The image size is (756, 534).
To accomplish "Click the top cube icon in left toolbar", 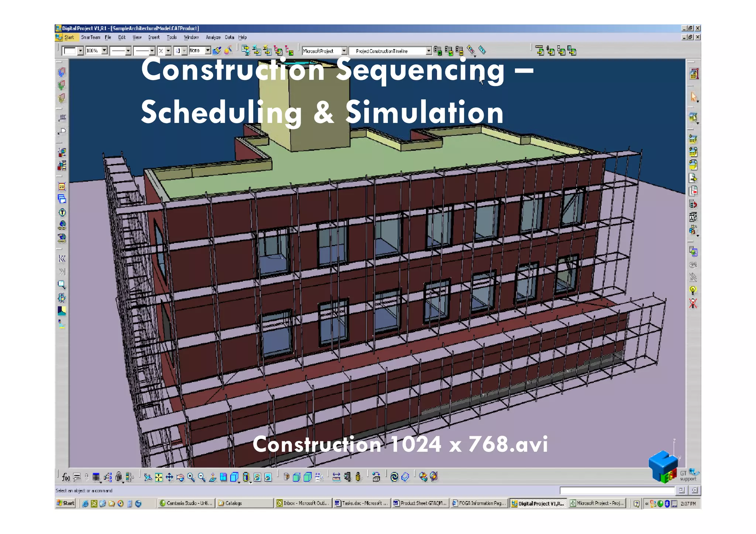I will coord(62,72).
